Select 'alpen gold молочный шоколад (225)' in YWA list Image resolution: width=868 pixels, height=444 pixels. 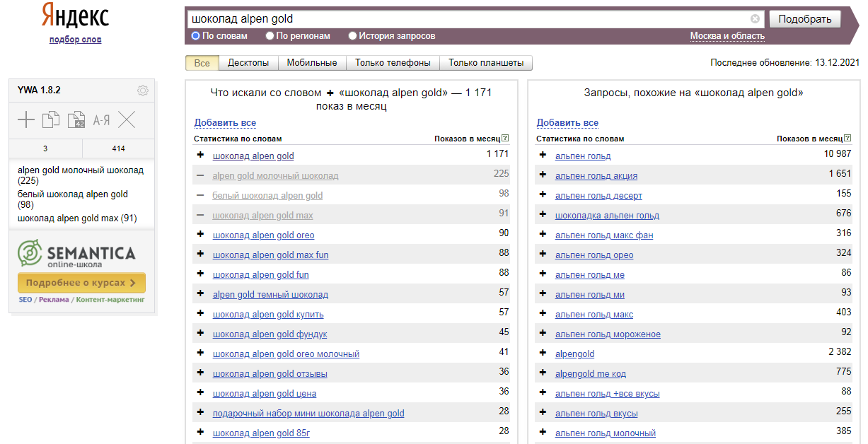tap(81, 175)
